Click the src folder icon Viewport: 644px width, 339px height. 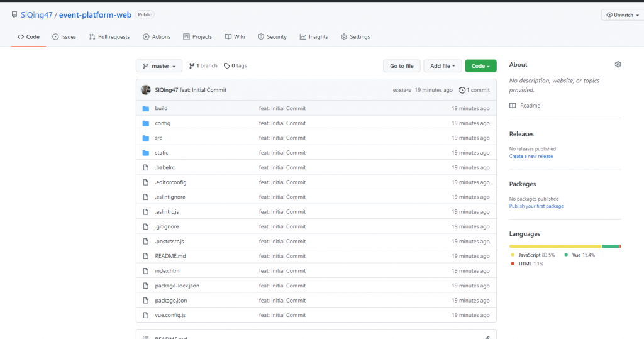click(x=146, y=138)
